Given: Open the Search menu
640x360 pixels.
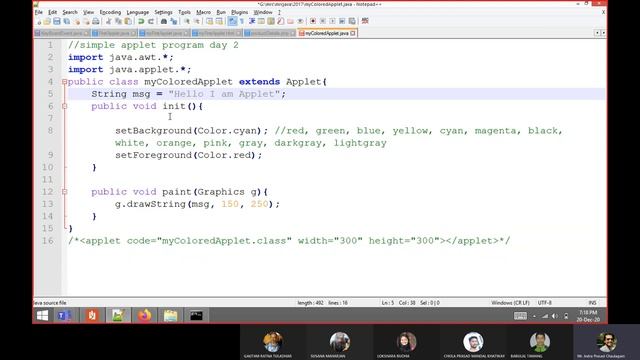Looking at the screenshot, I should coord(70,12).
